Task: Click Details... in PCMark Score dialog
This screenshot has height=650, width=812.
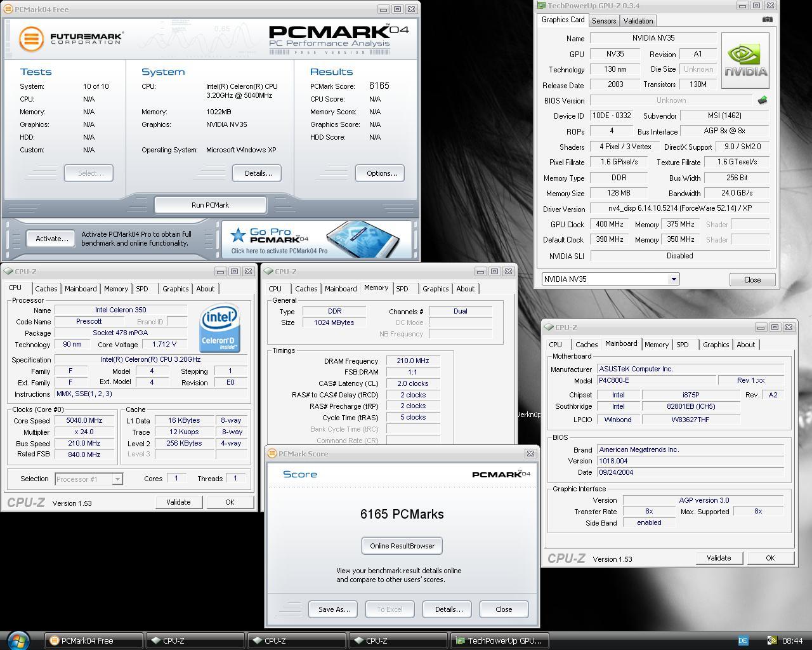Action: (449, 609)
